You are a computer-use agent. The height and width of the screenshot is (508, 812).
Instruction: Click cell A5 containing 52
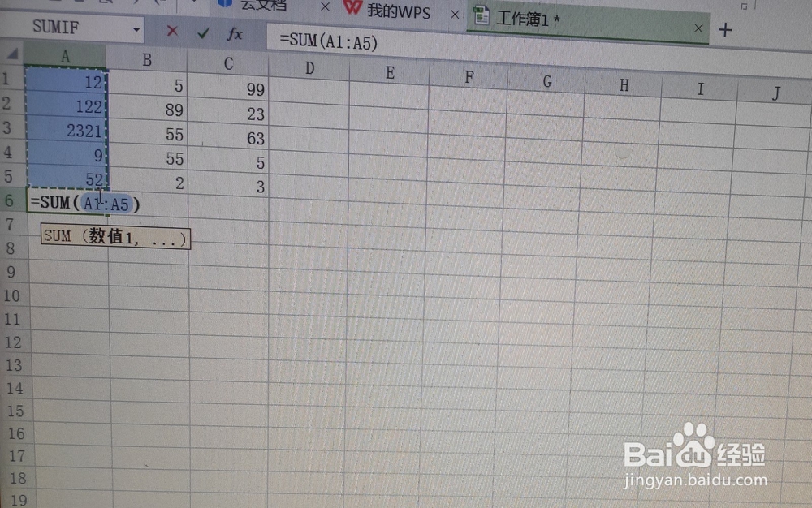[68, 178]
